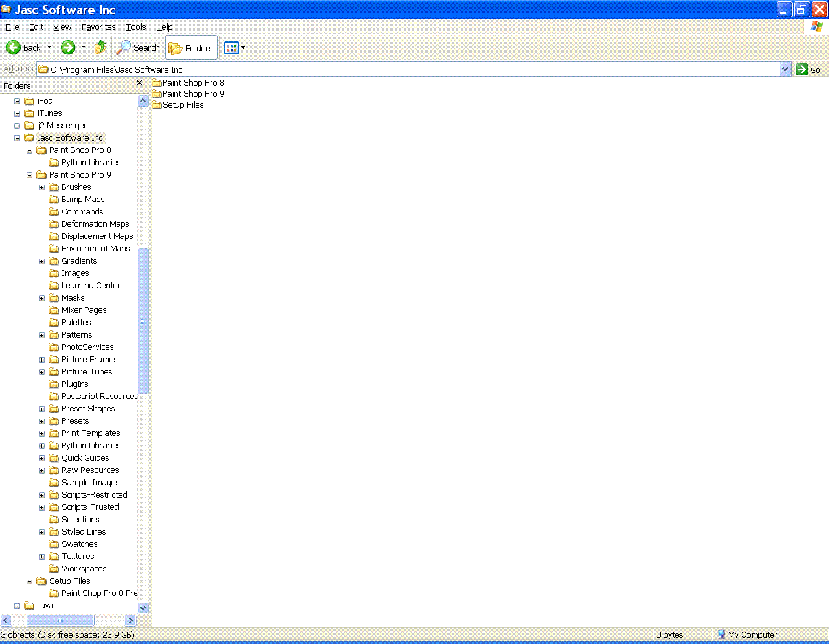Click the PlugIns folder icon

click(54, 384)
